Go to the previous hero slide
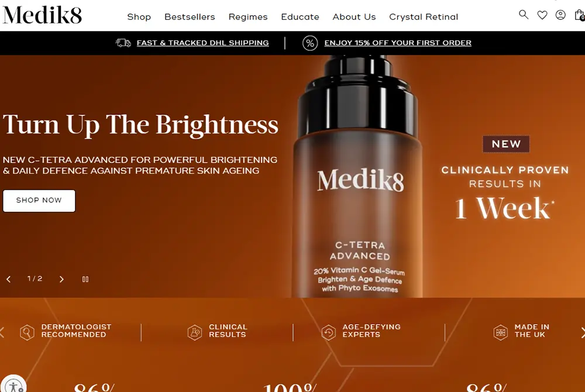 (x=9, y=279)
